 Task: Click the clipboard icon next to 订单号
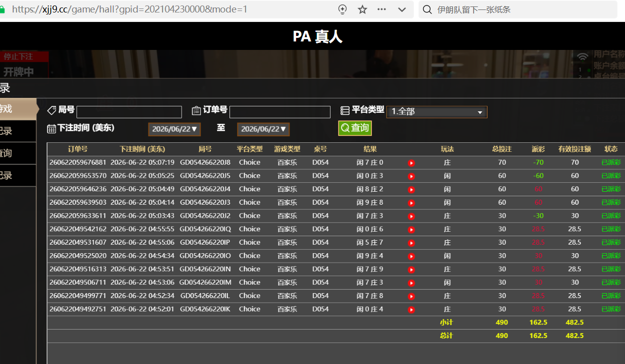pos(196,110)
